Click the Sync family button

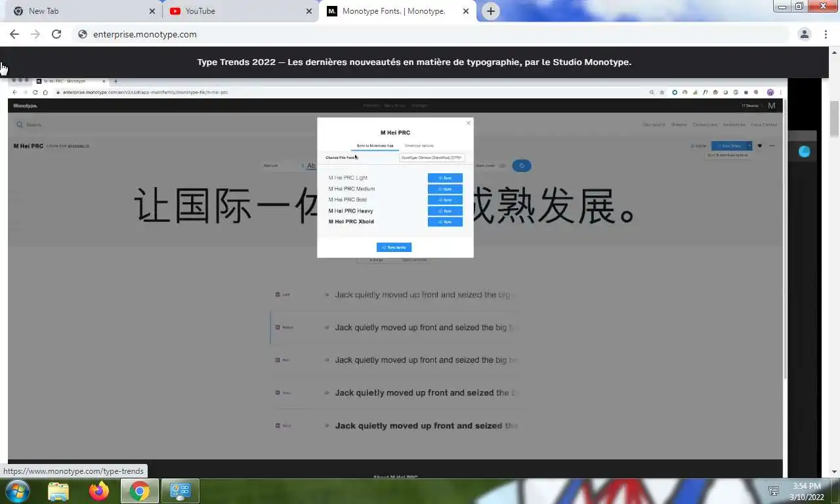[394, 247]
